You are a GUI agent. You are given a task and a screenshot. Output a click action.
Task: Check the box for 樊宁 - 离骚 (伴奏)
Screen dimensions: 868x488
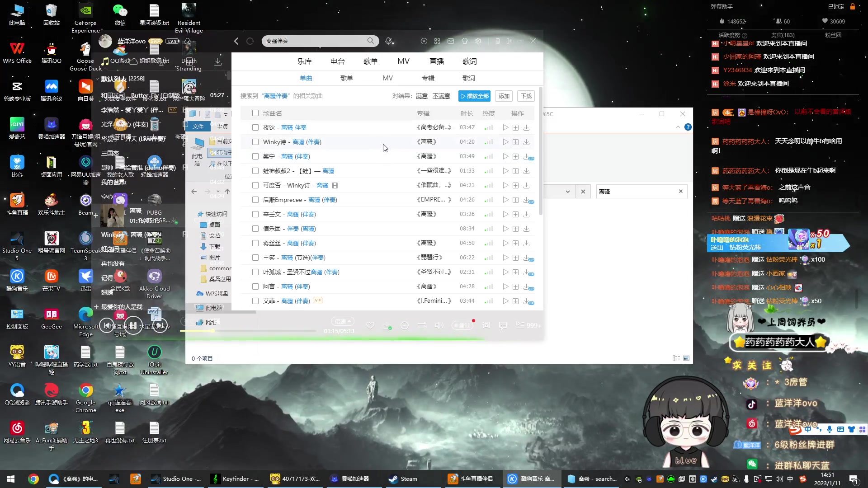coord(255,157)
